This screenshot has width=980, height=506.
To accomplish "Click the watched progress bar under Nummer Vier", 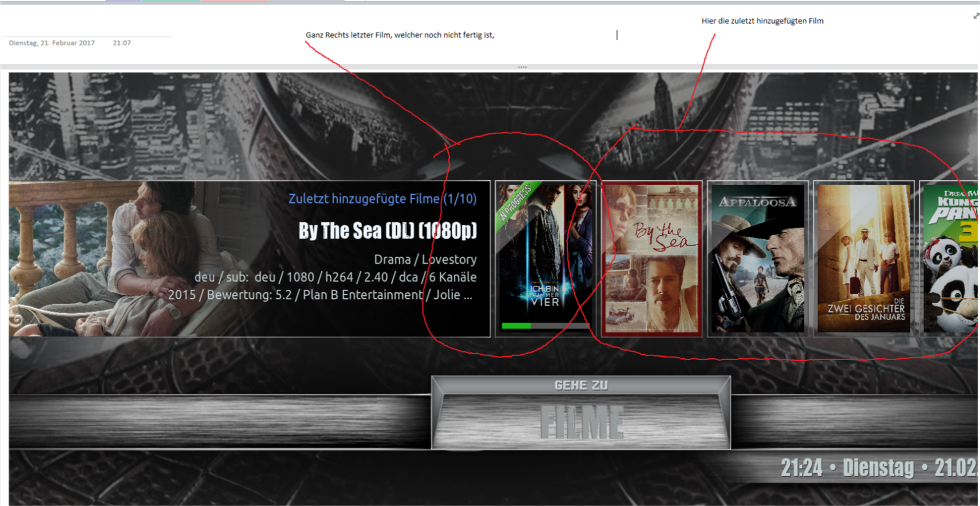I will point(544,326).
